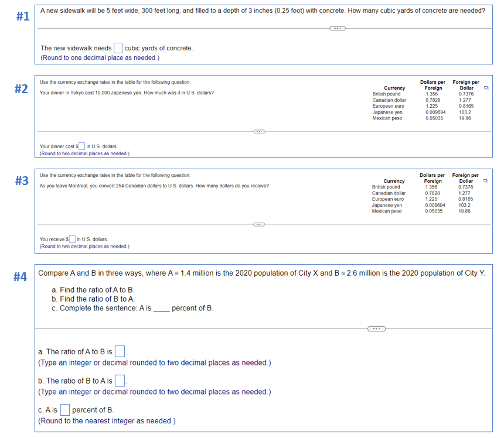Click the ratio of A to B answer box
Viewport: 504px width, 438px height.
pos(120,351)
